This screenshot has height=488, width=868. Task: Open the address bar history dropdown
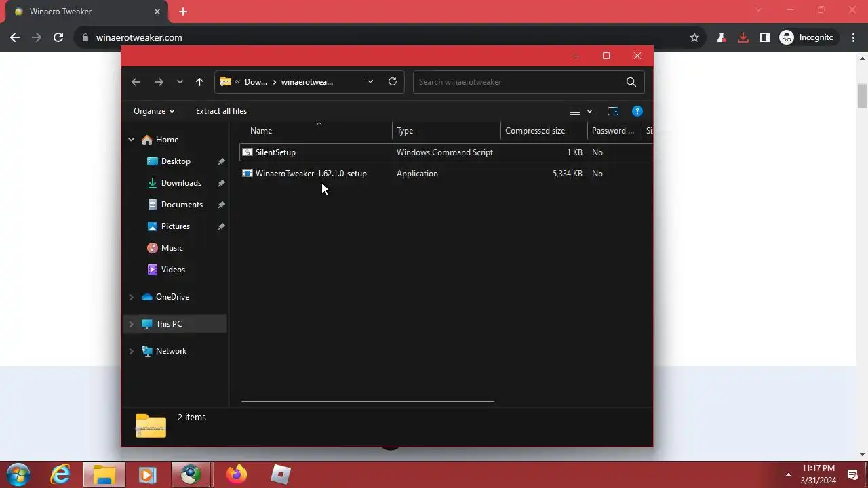click(x=370, y=82)
